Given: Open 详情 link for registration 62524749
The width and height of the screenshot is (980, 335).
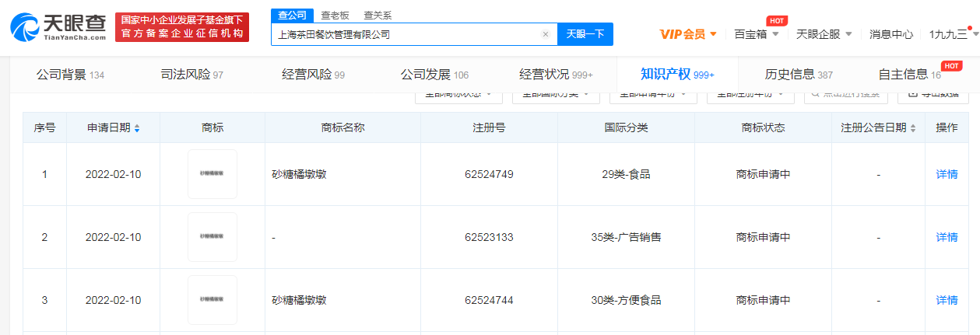Looking at the screenshot, I should pos(947,174).
